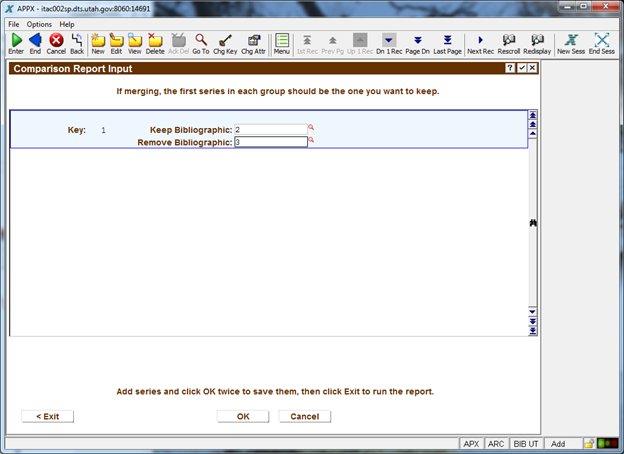Open the Options menu
The image size is (624, 454).
(x=39, y=24)
